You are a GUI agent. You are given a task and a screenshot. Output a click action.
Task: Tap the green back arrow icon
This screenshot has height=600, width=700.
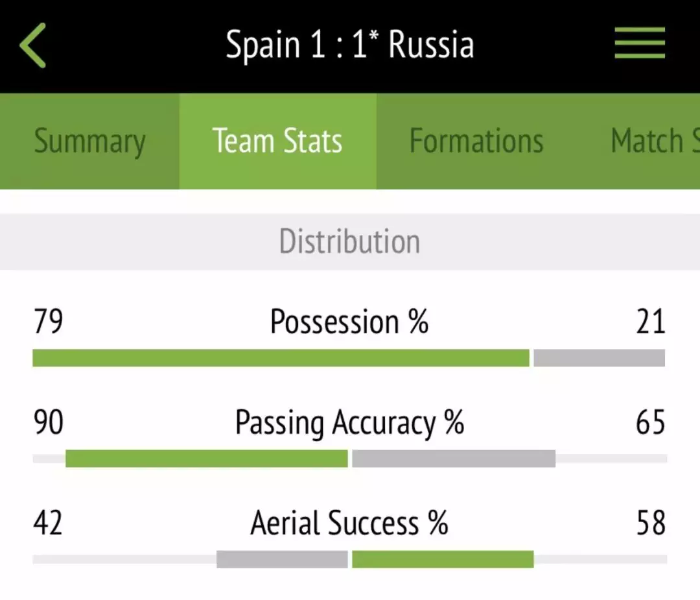coord(32,45)
